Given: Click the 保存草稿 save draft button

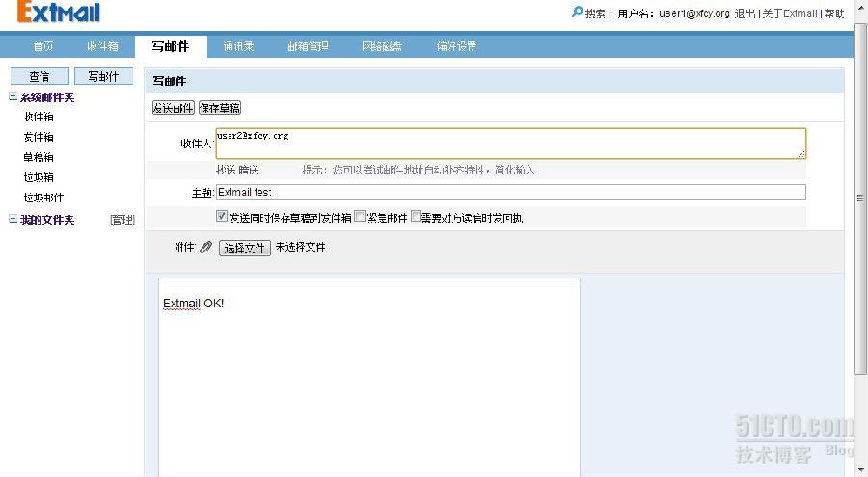Looking at the screenshot, I should pyautogui.click(x=220, y=108).
